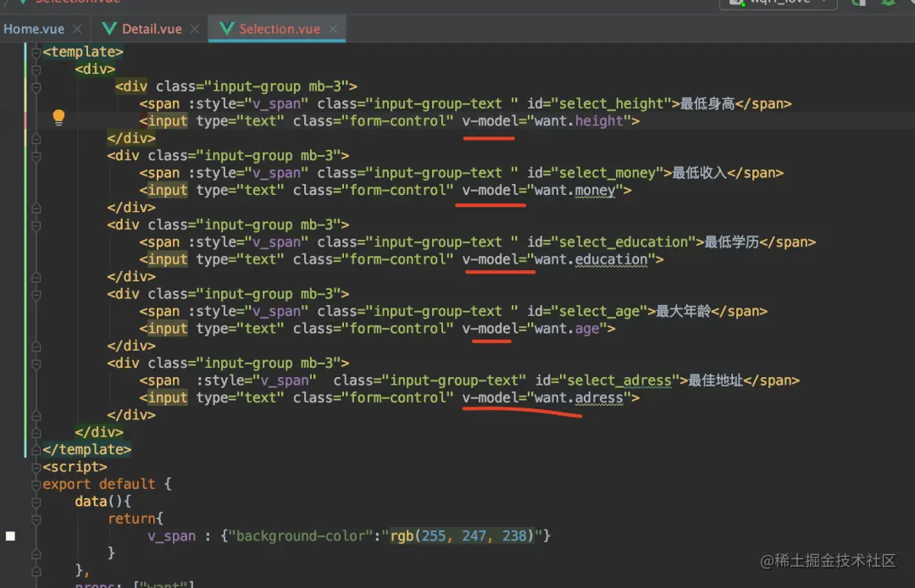Close the Home.vue tab
Image resolution: width=915 pixels, height=588 pixels.
pyautogui.click(x=77, y=29)
